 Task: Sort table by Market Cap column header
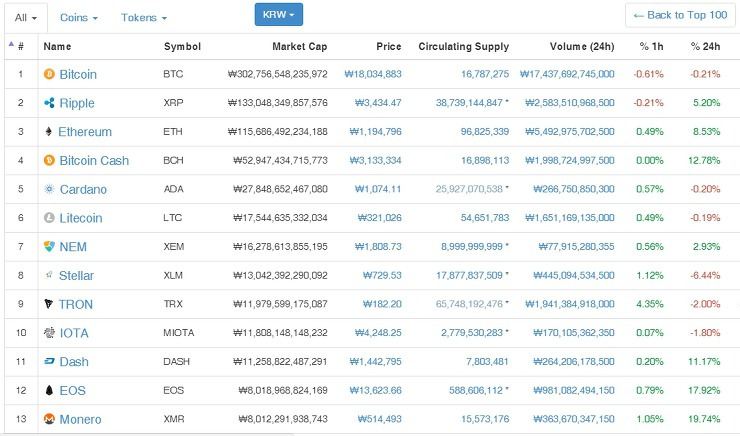[300, 46]
